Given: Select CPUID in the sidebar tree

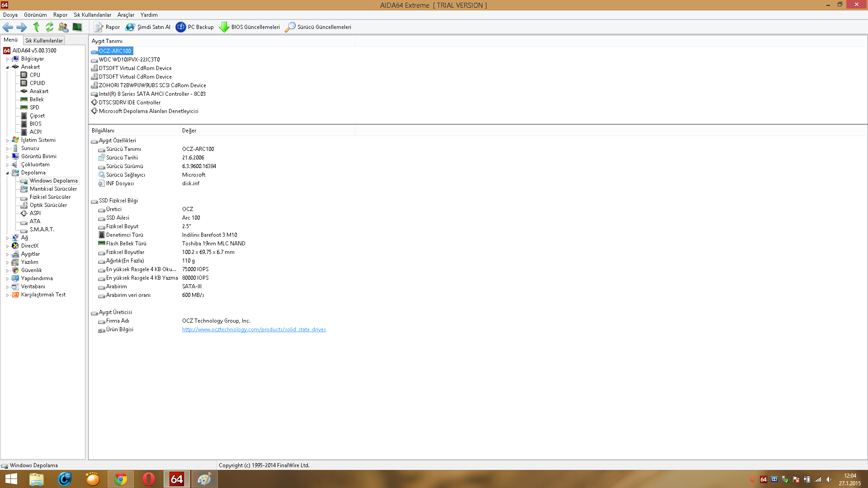Looking at the screenshot, I should [x=37, y=83].
